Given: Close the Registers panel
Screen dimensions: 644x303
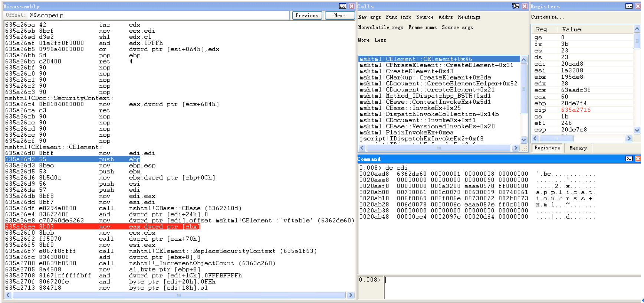Looking at the screenshot, I should click(x=638, y=6).
